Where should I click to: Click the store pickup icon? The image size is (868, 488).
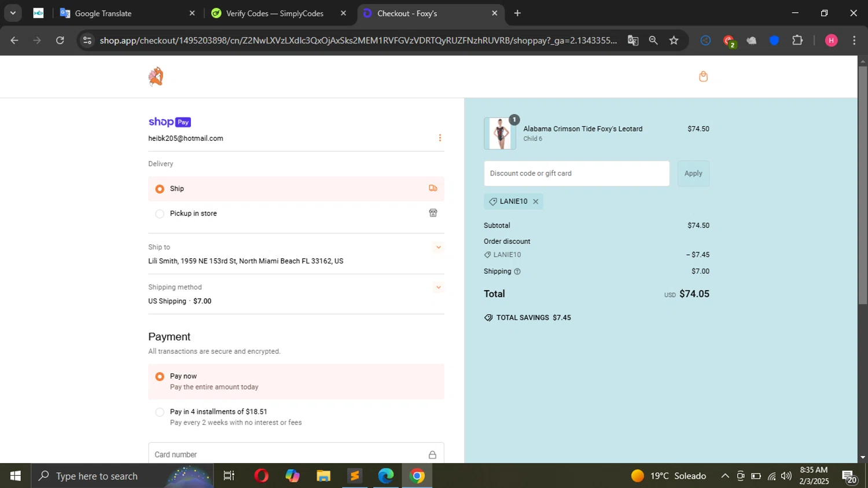coord(433,213)
